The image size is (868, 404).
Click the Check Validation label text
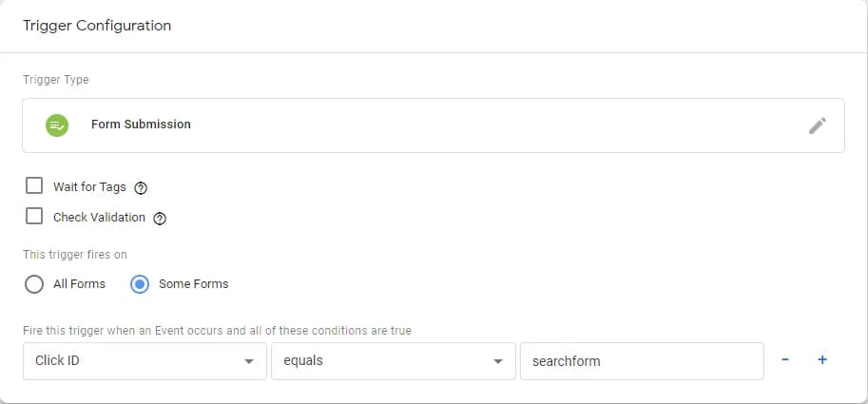coord(99,217)
